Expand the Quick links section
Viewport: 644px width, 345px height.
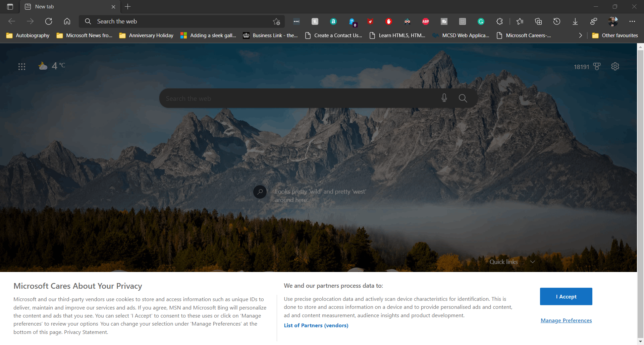[x=533, y=262]
